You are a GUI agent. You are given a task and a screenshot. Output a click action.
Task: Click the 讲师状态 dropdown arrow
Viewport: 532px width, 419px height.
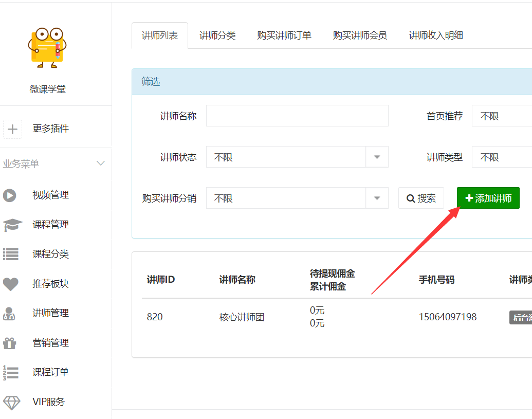tap(377, 157)
